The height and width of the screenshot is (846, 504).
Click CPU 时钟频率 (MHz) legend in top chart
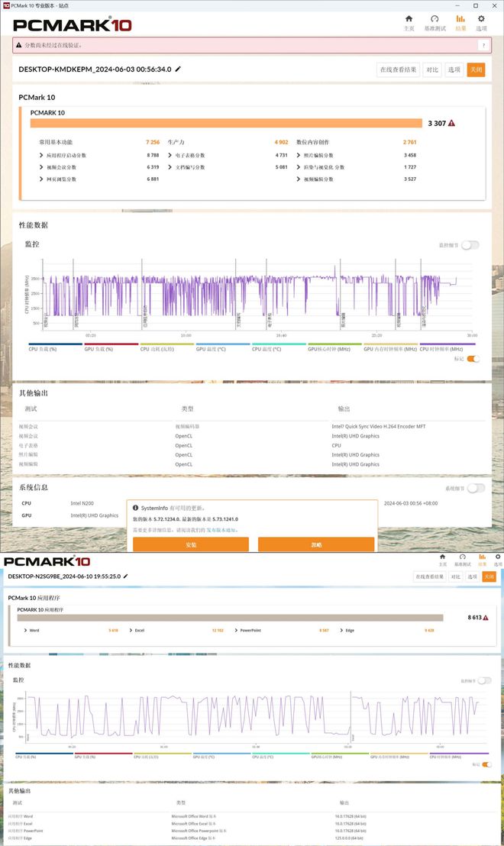[441, 349]
